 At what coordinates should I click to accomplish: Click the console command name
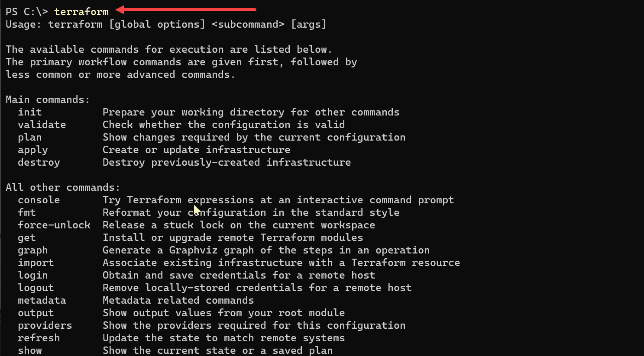click(39, 200)
